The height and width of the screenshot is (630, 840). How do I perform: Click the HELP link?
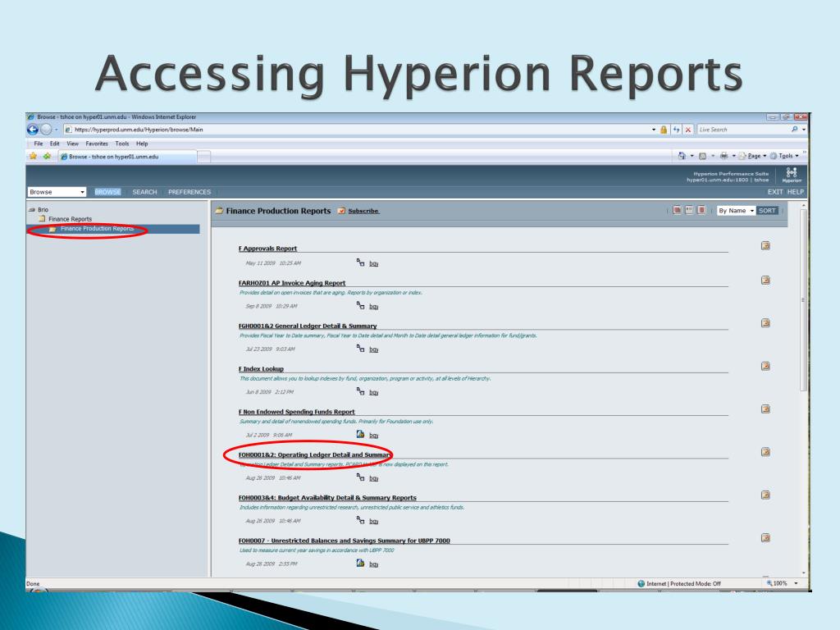[796, 192]
